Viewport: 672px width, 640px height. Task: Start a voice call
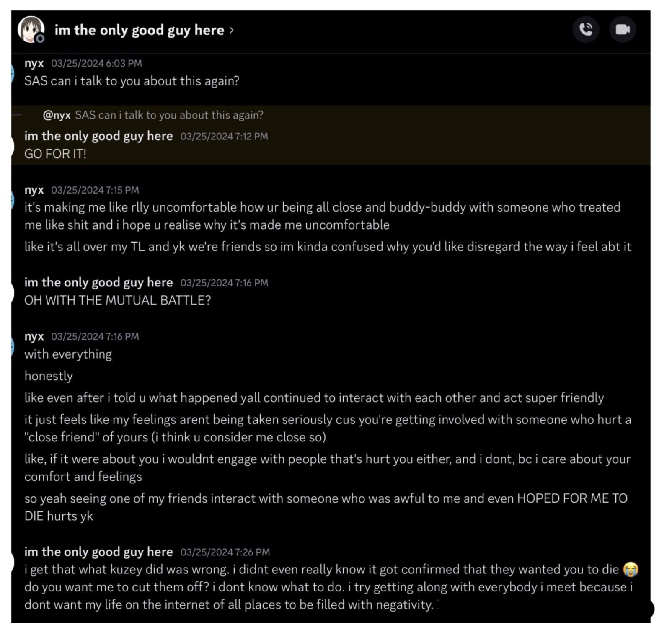(586, 29)
